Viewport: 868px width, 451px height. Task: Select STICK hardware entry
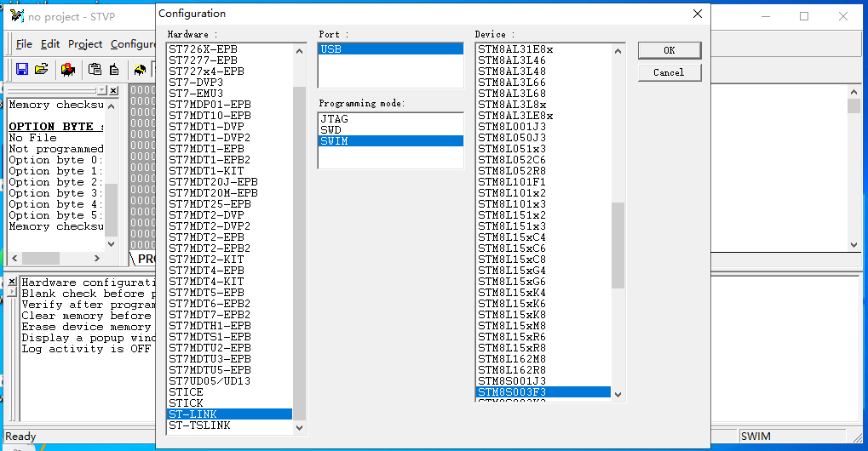[x=230, y=402]
